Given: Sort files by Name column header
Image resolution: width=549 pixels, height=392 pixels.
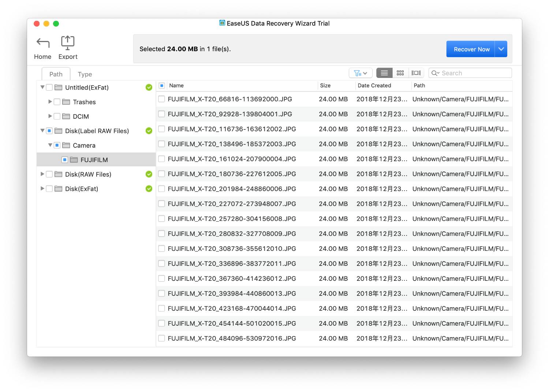Looking at the screenshot, I should (x=242, y=86).
